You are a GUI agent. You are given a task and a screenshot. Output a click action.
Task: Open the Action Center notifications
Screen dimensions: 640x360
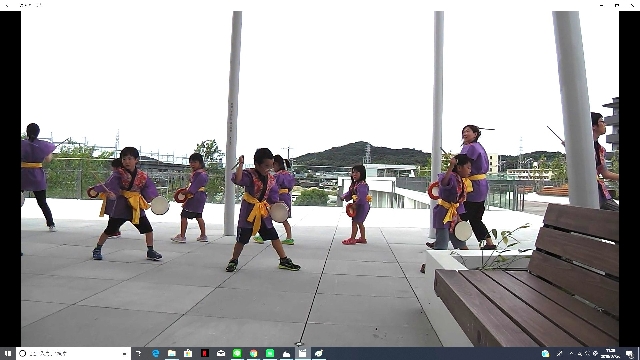point(629,353)
